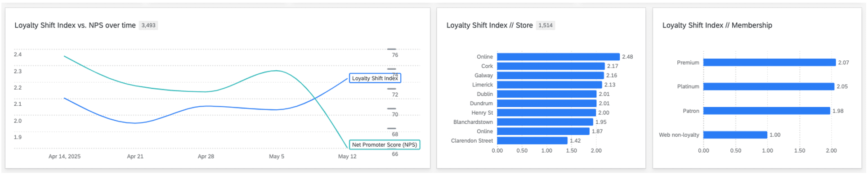Click the 2.3 tick on the left axis
The image size is (868, 176).
(x=18, y=71)
